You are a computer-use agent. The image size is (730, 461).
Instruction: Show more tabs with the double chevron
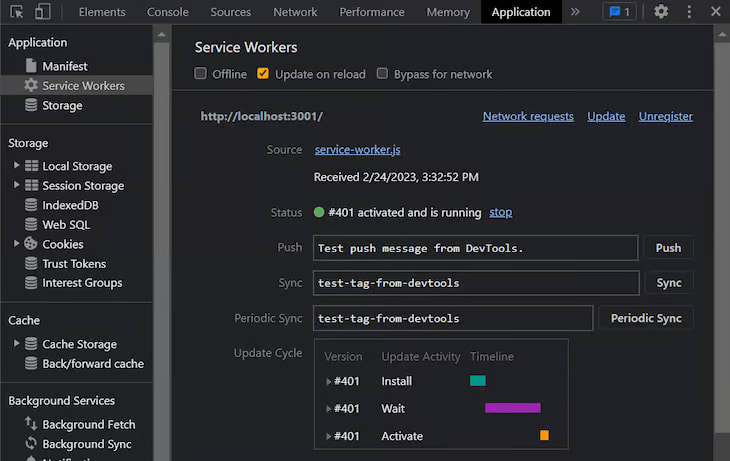pyautogui.click(x=575, y=12)
